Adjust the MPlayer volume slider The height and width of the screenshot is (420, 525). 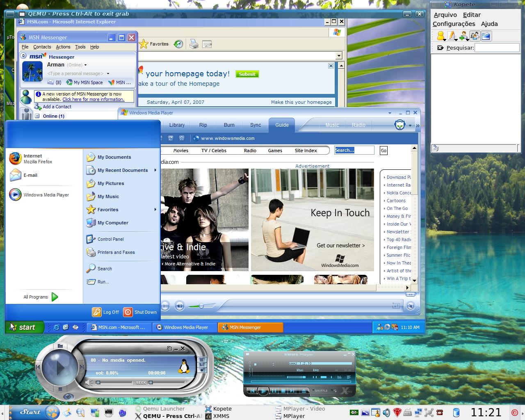pyautogui.click(x=114, y=382)
